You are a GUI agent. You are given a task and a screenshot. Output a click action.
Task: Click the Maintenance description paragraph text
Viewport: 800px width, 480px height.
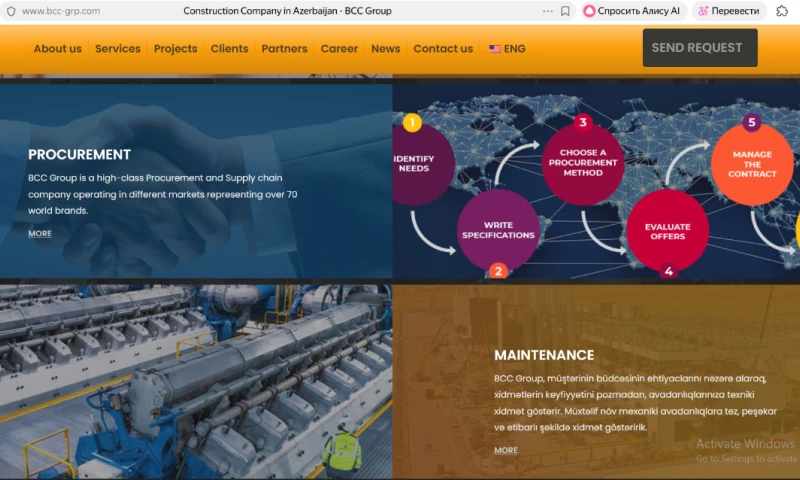[x=635, y=402]
